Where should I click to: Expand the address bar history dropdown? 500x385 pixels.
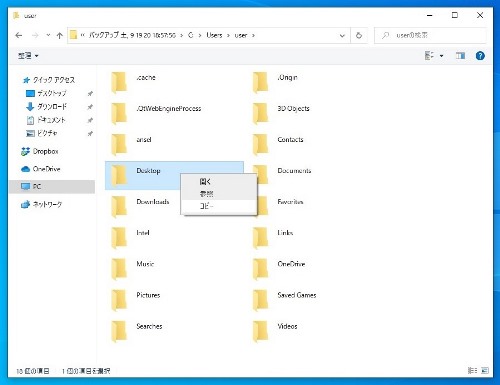point(342,35)
